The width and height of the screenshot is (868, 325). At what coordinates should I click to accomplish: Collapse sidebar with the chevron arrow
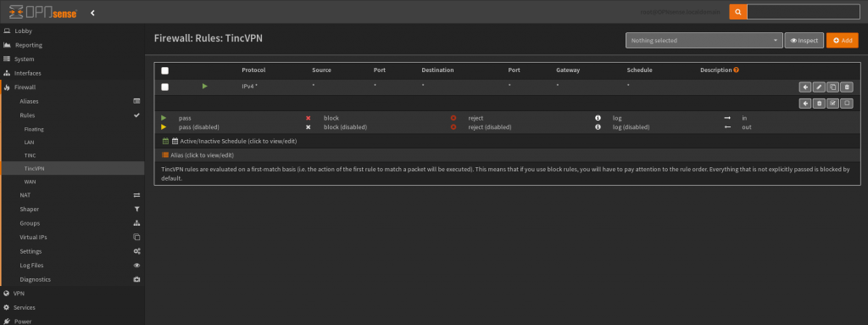[92, 12]
